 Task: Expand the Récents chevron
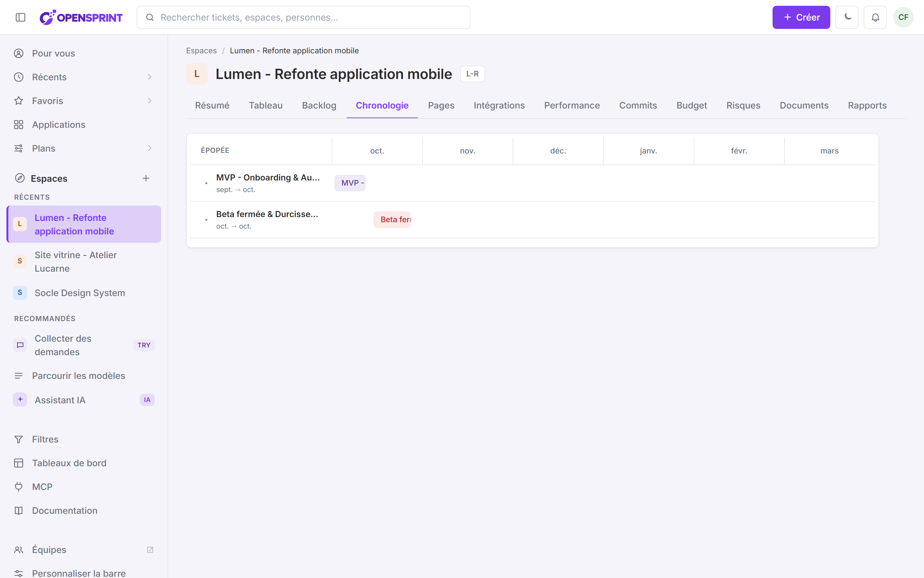tap(150, 77)
